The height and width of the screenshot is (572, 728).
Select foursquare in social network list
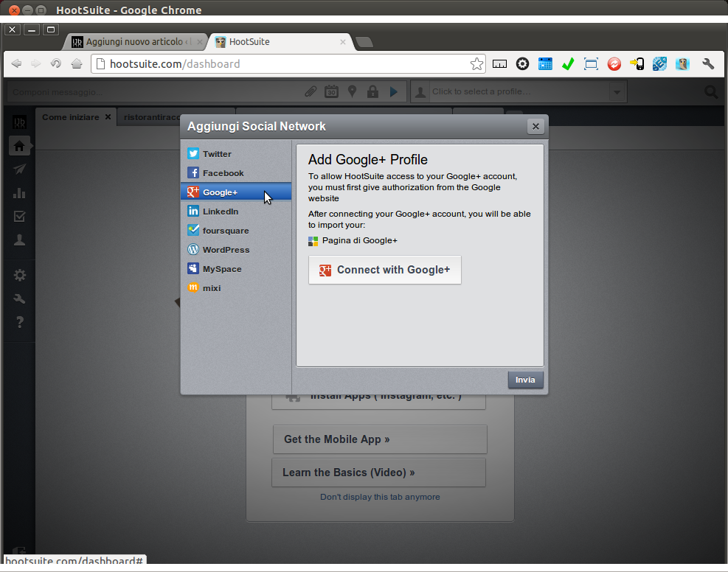236,231
